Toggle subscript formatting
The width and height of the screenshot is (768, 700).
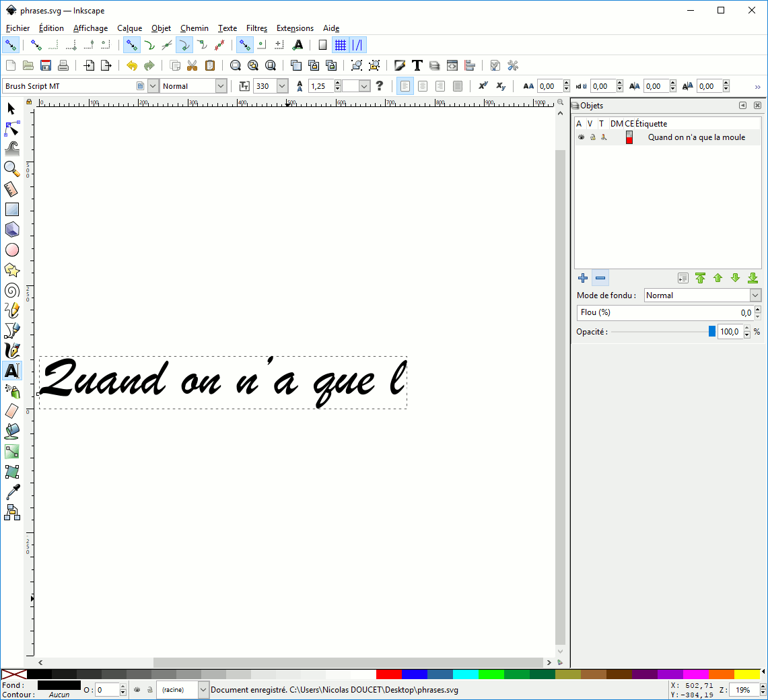pyautogui.click(x=501, y=86)
